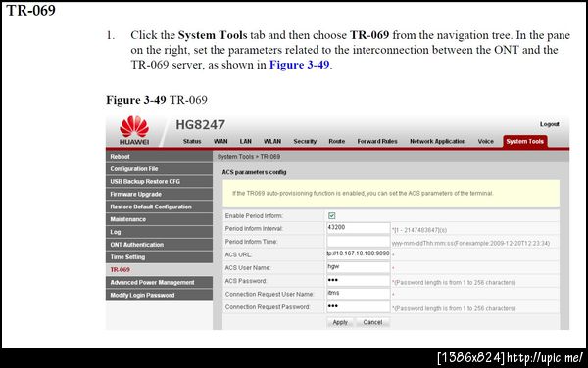Viewport: 588px width, 368px height.
Task: Click the TR069 auto-provisioning note text
Action: [x=363, y=193]
